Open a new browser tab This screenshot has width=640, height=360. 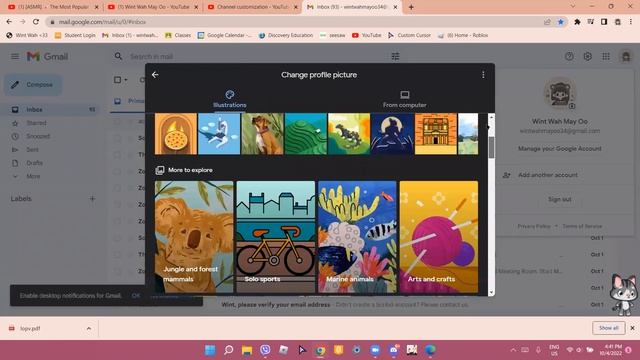(411, 7)
